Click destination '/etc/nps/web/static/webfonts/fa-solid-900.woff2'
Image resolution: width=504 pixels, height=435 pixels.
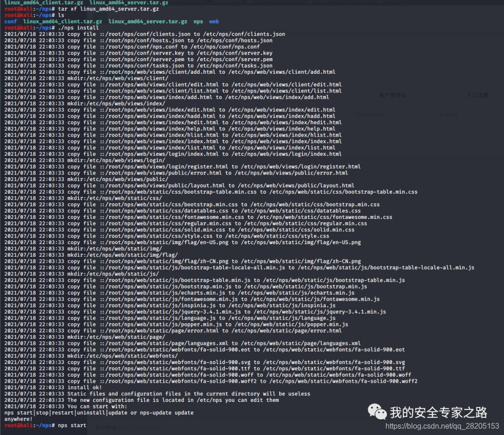point(343,381)
